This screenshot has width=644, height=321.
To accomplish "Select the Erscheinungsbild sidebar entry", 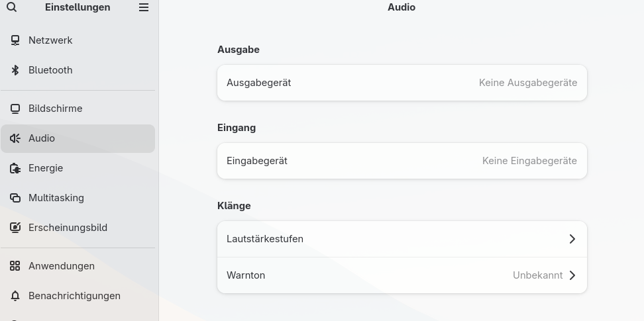I will (68, 228).
